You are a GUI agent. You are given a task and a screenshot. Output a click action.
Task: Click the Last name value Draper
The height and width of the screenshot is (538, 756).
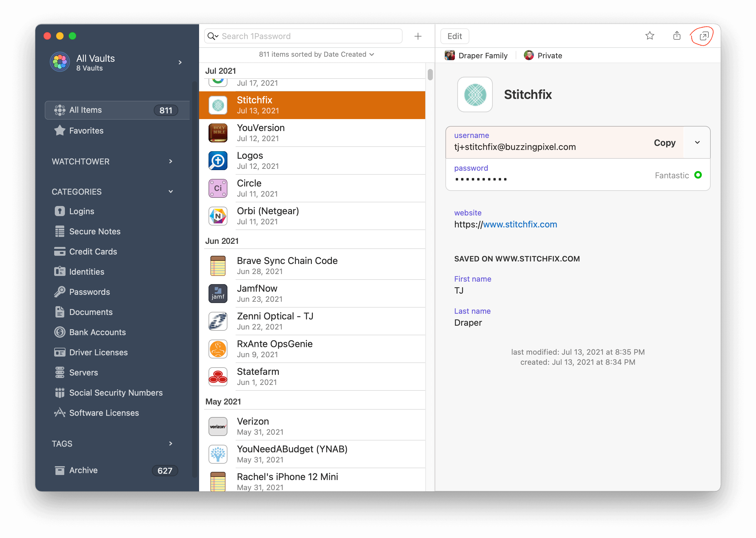tap(468, 323)
